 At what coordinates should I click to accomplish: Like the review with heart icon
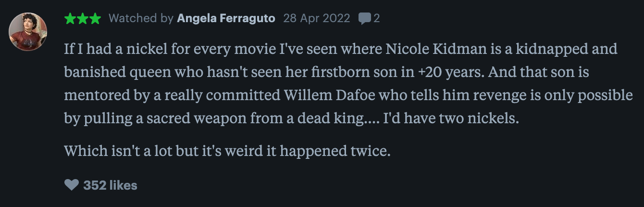[x=71, y=185]
